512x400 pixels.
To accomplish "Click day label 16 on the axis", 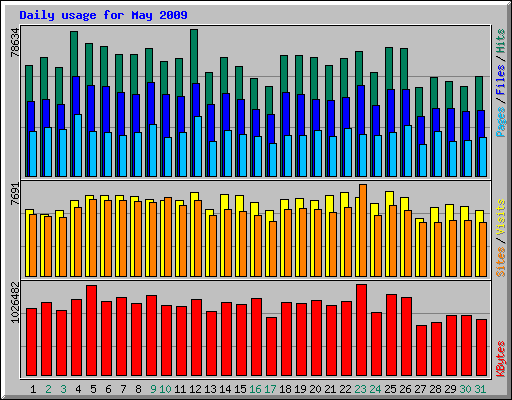I will [x=255, y=389].
